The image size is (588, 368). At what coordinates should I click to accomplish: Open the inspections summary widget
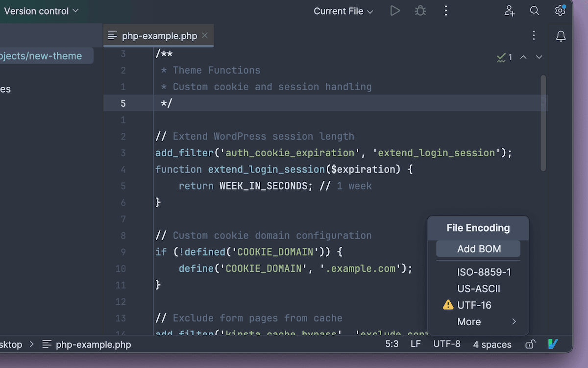504,57
